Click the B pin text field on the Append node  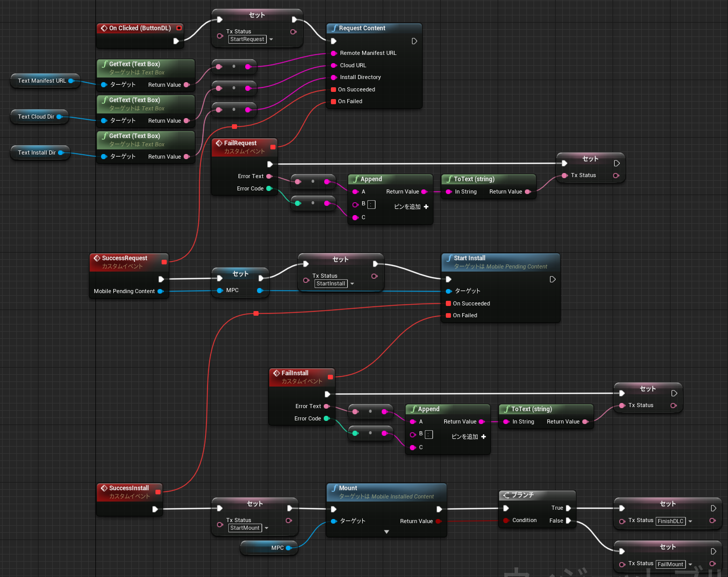click(371, 204)
